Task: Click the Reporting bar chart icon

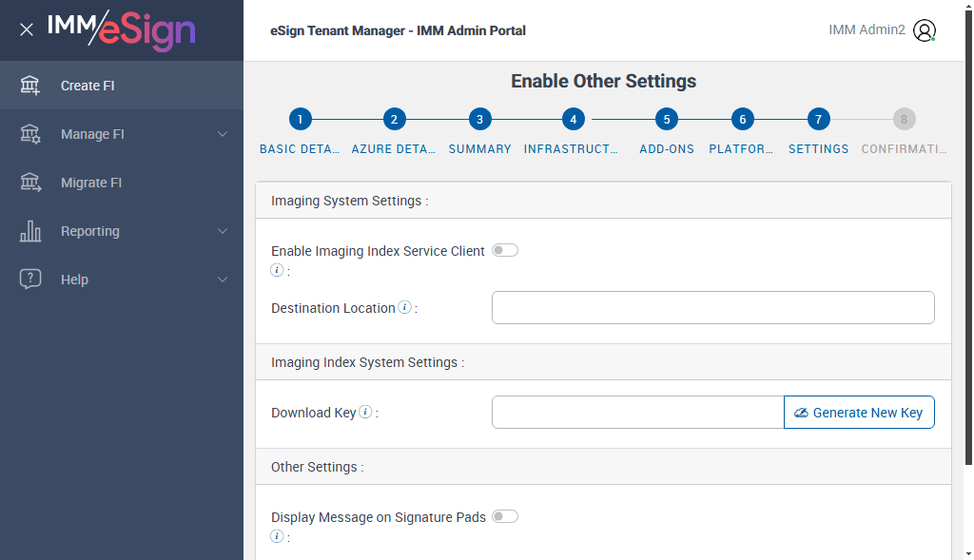Action: click(x=30, y=231)
